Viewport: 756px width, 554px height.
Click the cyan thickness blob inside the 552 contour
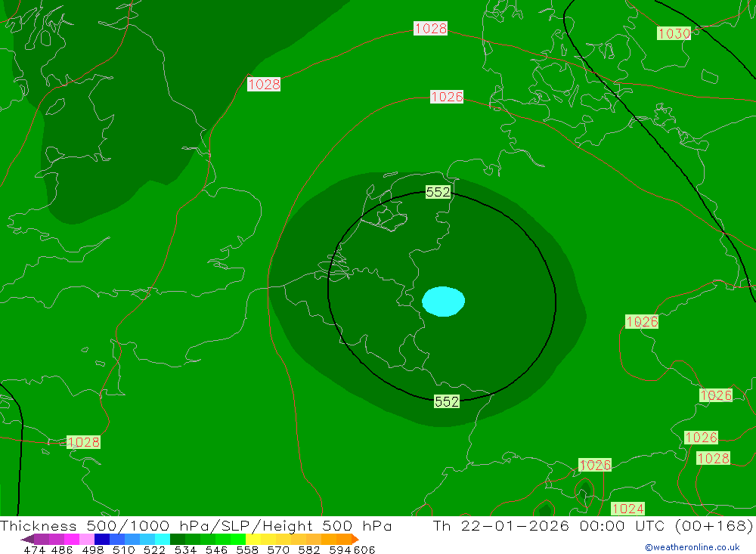[443, 302]
